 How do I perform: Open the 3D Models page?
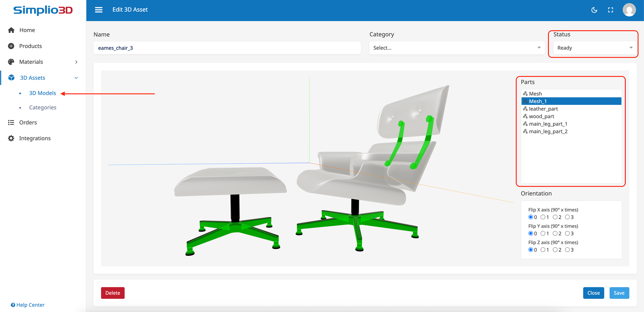pos(43,93)
